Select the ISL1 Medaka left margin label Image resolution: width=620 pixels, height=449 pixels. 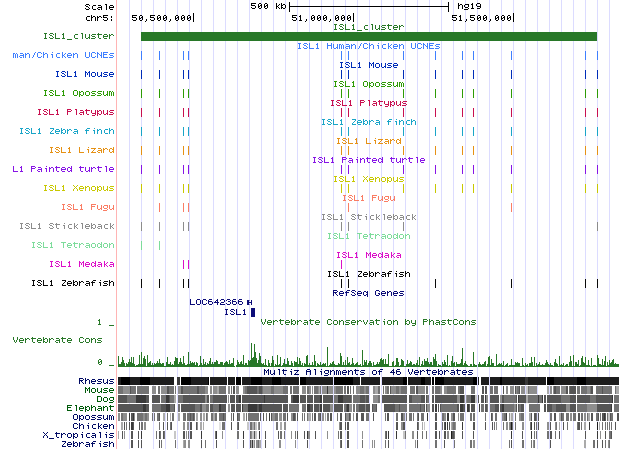pyautogui.click(x=82, y=264)
